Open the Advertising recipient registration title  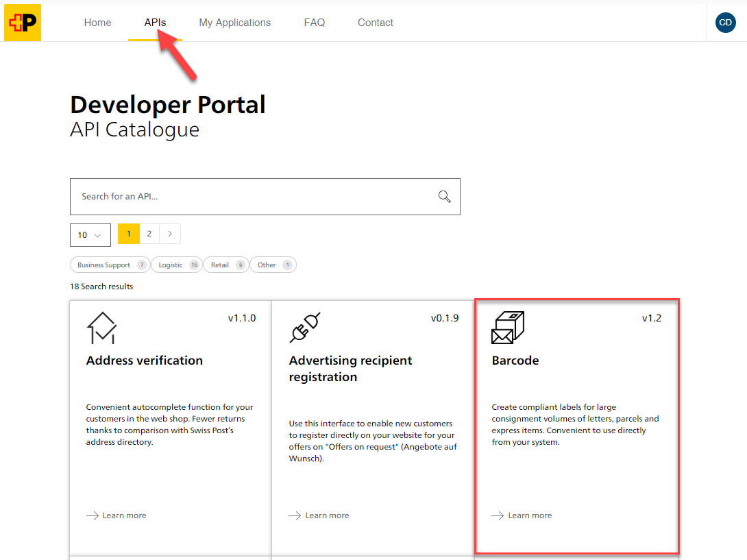pyautogui.click(x=351, y=369)
